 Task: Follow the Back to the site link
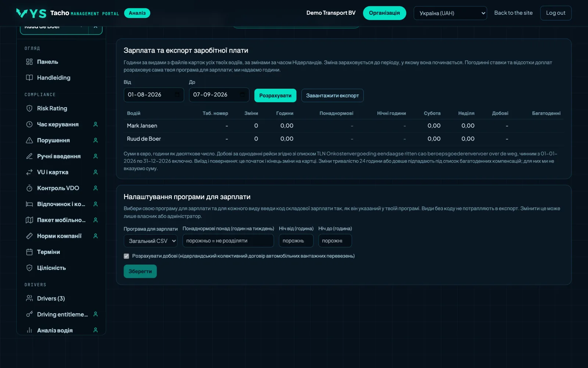tap(513, 13)
